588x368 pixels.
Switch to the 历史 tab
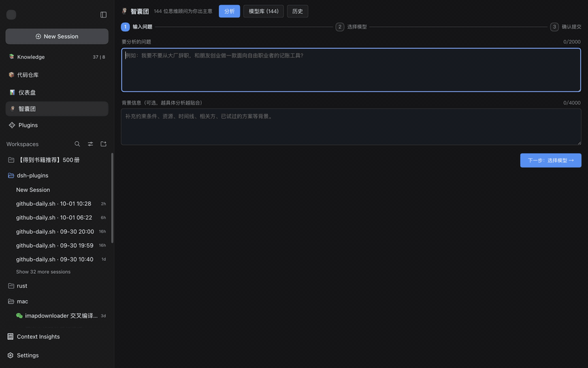[297, 11]
